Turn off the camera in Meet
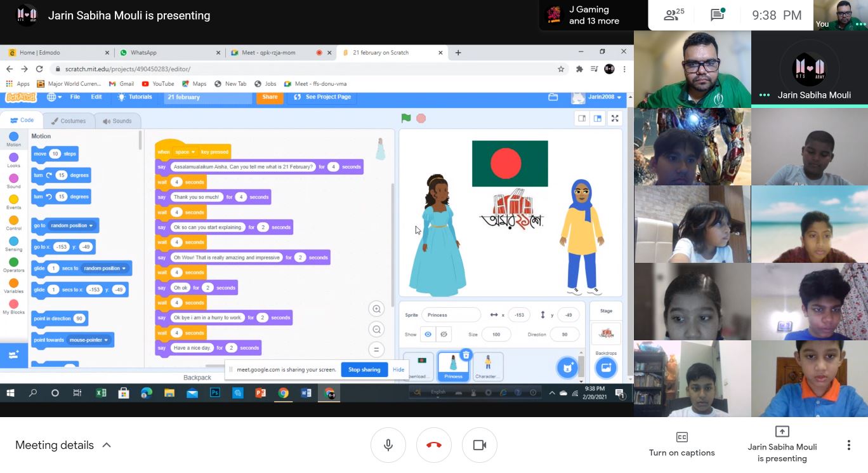The width and height of the screenshot is (868, 473). click(480, 445)
